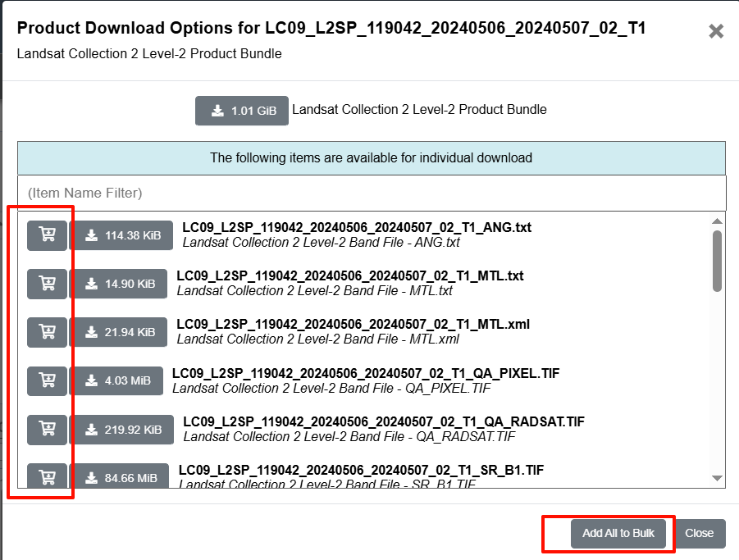
Task: Click the description 'Band File - MTL.xml'
Action: 318,339
